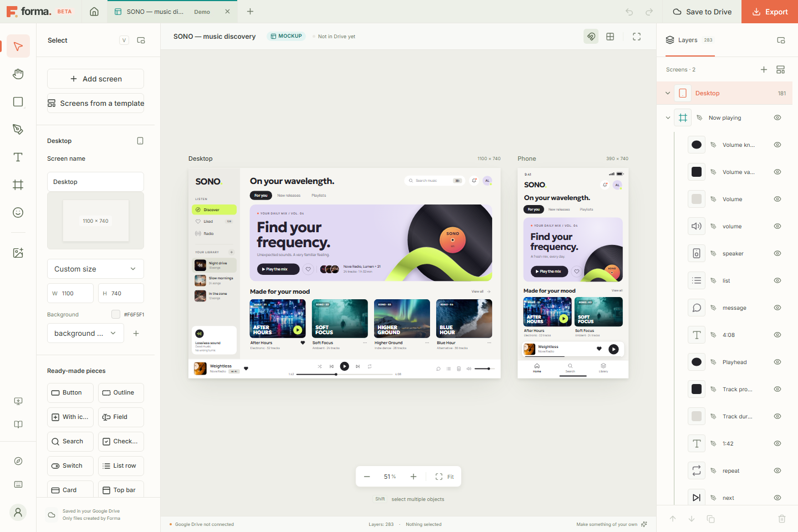Hide the Playhead layer
Image resolution: width=798 pixels, height=532 pixels.
click(777, 362)
